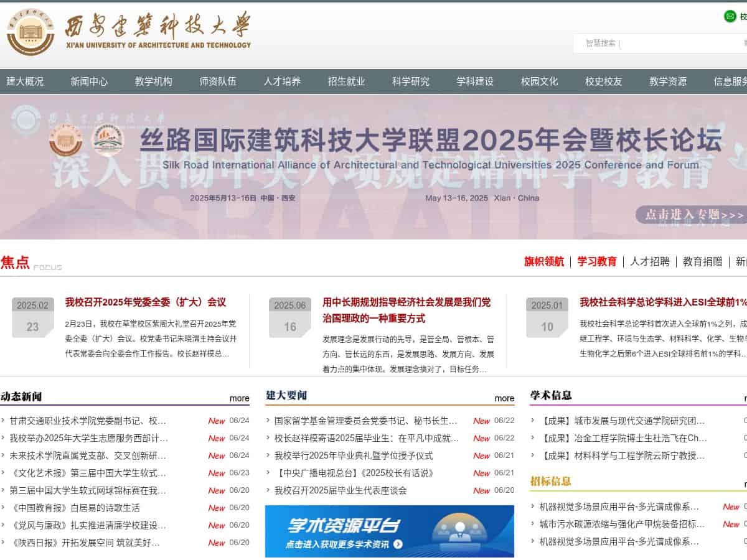Open calendar date icon for 2025.02 23
The height and width of the screenshot is (560, 747).
pyautogui.click(x=32, y=317)
